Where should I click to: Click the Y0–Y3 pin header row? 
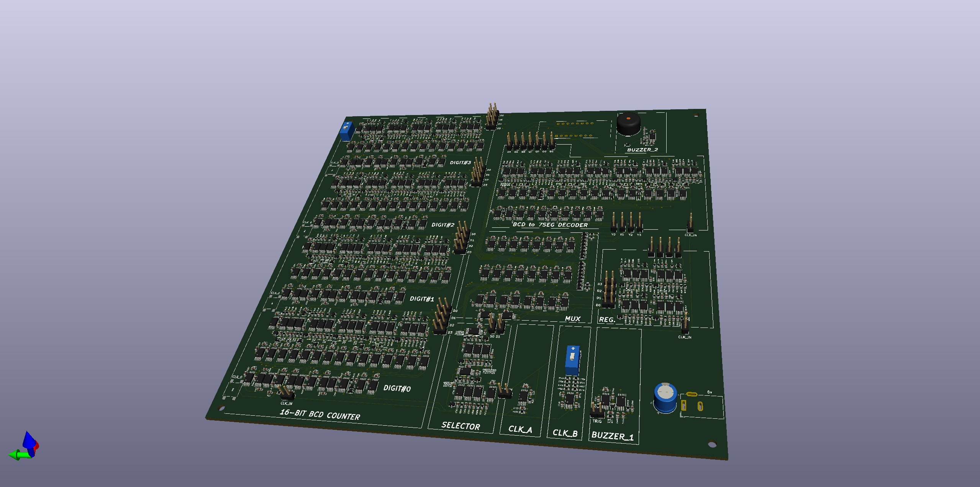[x=626, y=222]
